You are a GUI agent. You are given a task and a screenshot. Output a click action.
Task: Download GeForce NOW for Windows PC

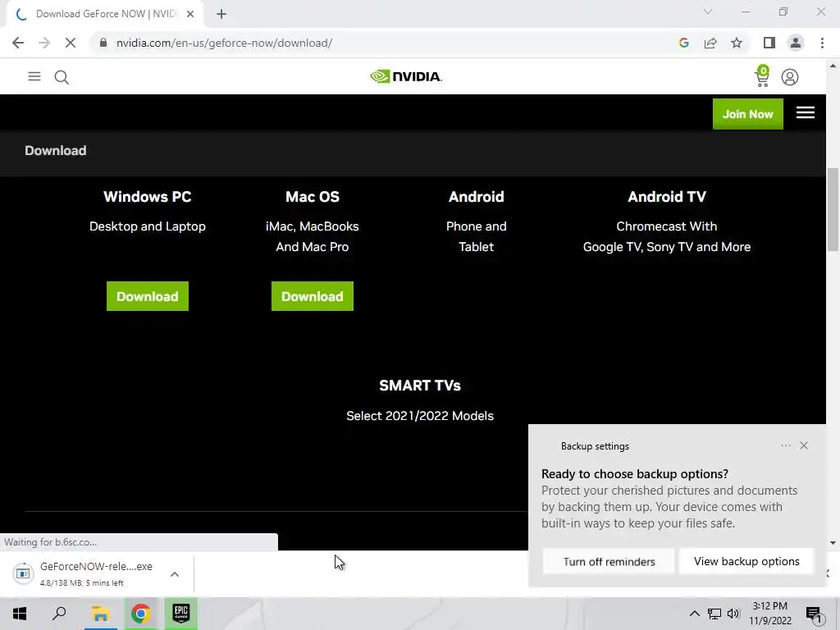[148, 296]
